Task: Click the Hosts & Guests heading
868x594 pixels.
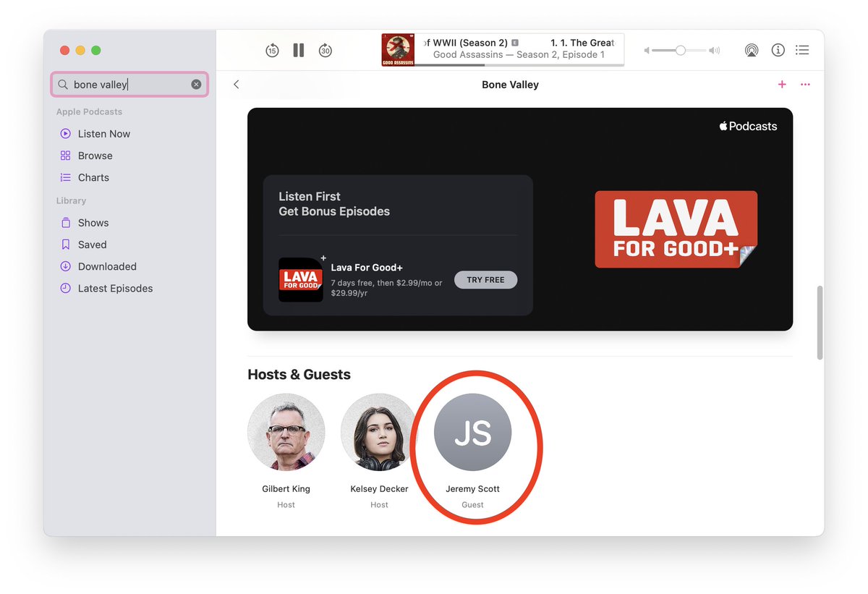Action: (x=299, y=375)
